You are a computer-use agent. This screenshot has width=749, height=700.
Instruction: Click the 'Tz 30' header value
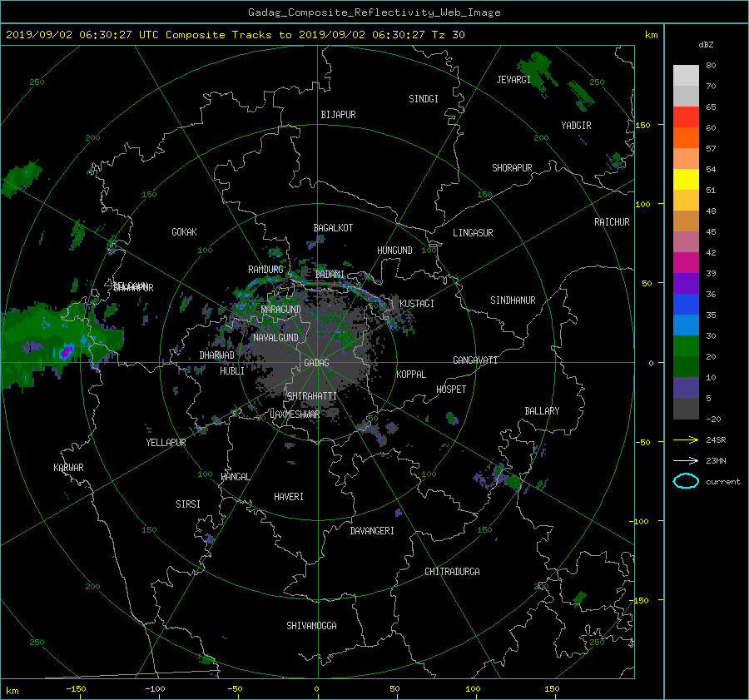(x=448, y=35)
